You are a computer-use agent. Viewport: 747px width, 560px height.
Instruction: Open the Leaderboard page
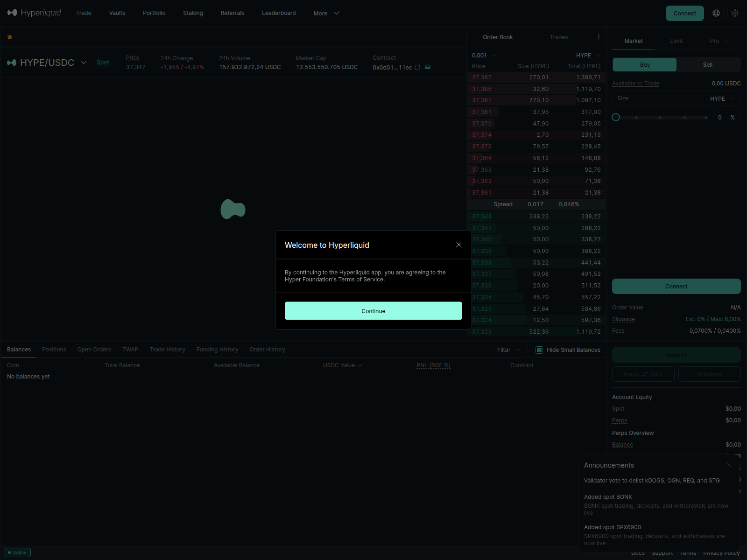click(x=279, y=13)
